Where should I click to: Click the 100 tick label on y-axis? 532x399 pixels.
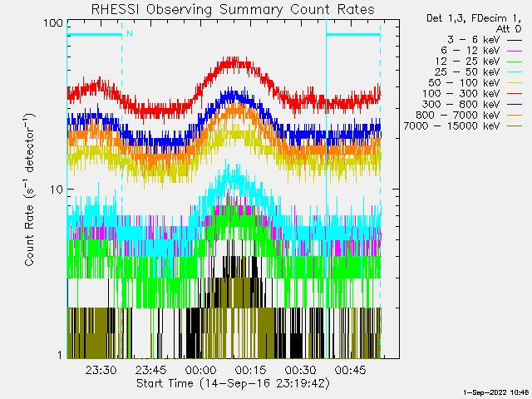click(53, 22)
